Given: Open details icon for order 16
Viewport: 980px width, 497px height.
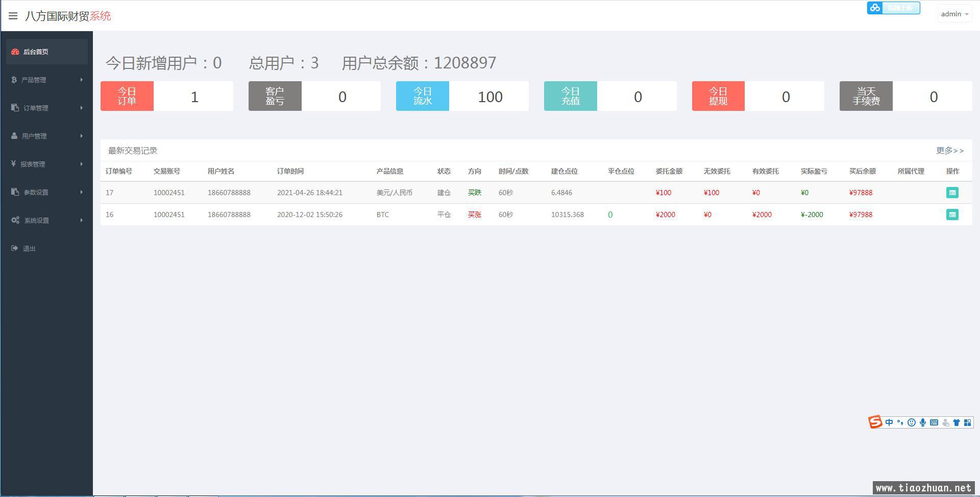Looking at the screenshot, I should pos(952,215).
